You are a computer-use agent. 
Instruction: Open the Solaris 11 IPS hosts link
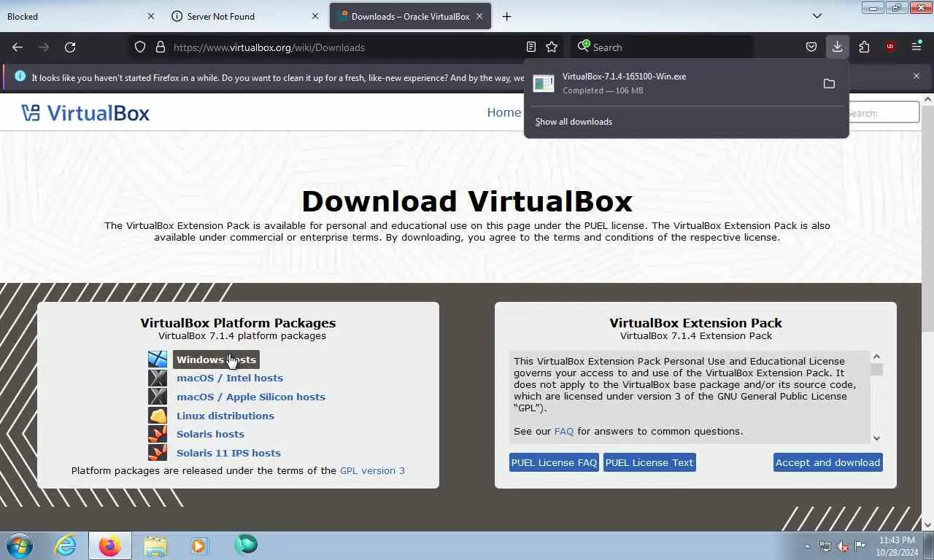pos(228,453)
